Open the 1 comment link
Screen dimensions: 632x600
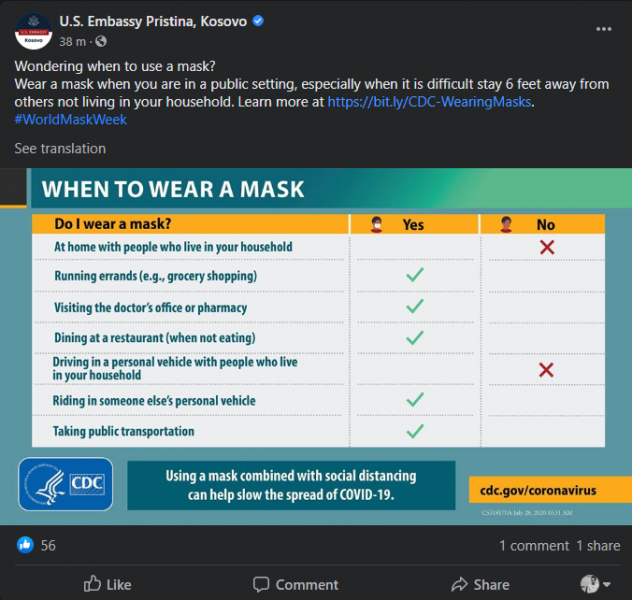coord(534,546)
